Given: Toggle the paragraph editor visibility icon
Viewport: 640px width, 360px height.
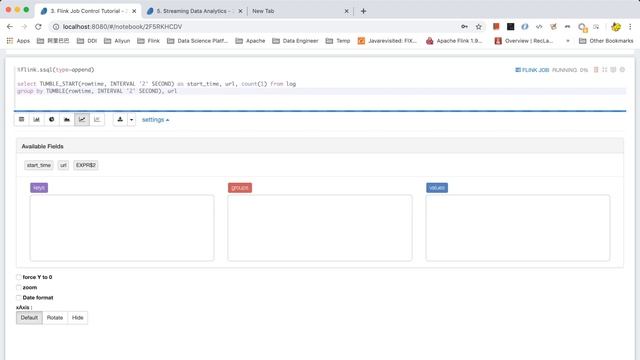Looking at the screenshot, I should (x=604, y=70).
